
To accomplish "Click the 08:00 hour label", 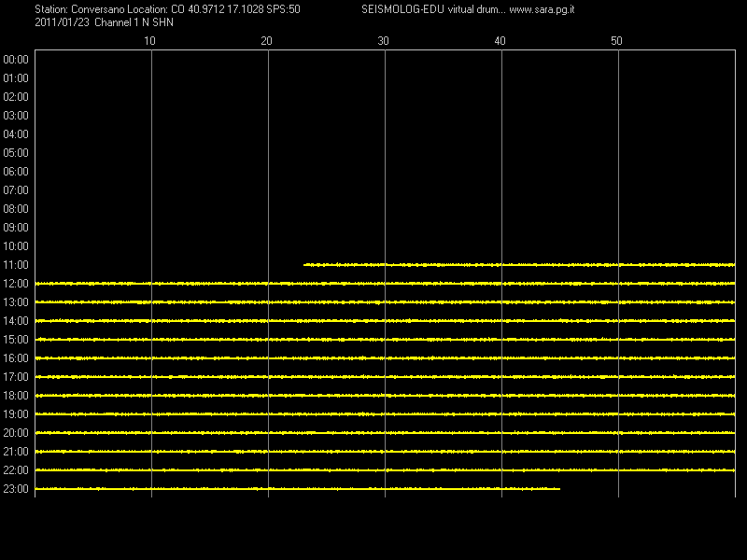I will (16, 208).
